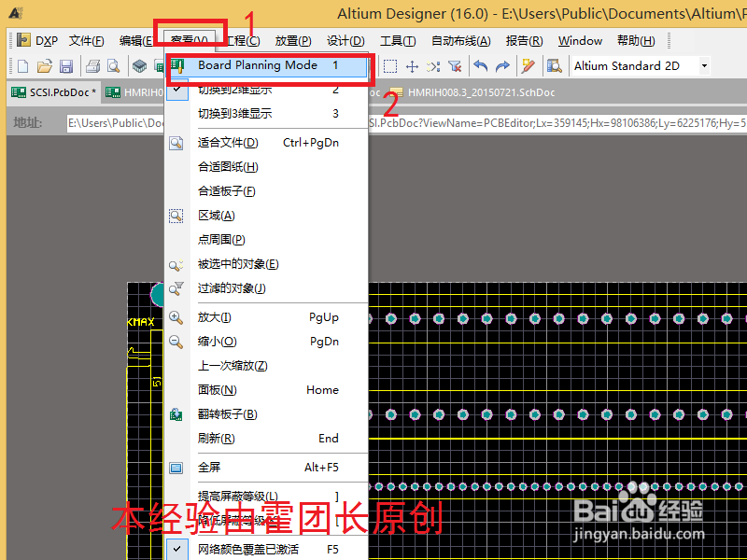Select 刷新(R) menu entry

pos(267,439)
